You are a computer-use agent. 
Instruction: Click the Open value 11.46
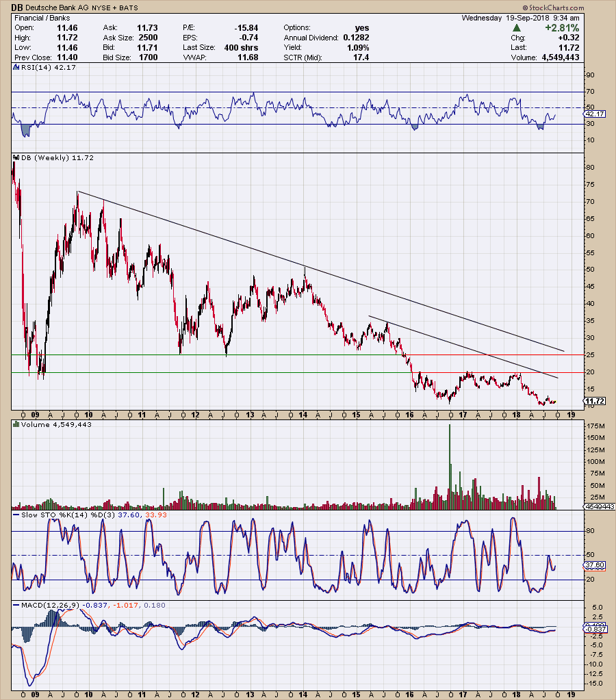click(x=67, y=27)
